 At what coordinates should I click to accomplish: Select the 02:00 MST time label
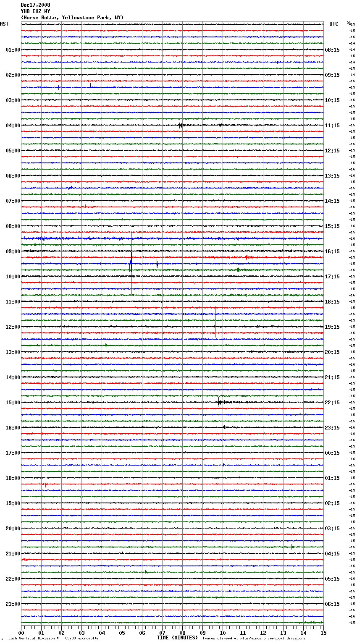[x=13, y=75]
